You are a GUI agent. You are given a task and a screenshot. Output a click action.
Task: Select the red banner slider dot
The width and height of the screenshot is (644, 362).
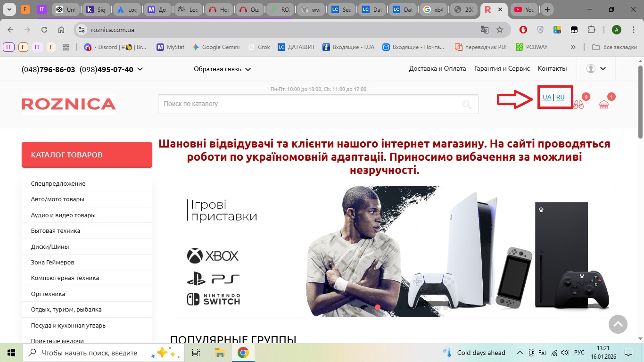pyautogui.click(x=377, y=307)
